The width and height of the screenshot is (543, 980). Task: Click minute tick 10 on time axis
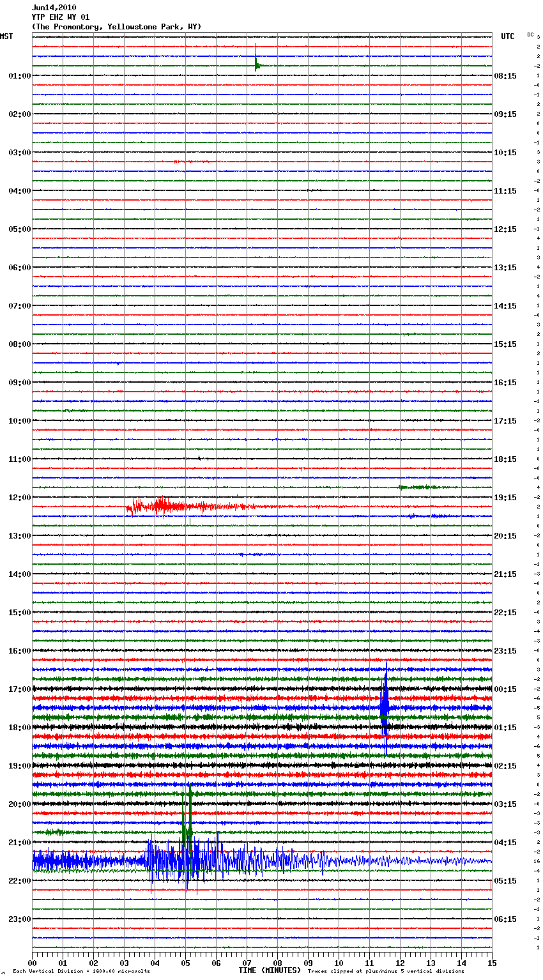339,963
